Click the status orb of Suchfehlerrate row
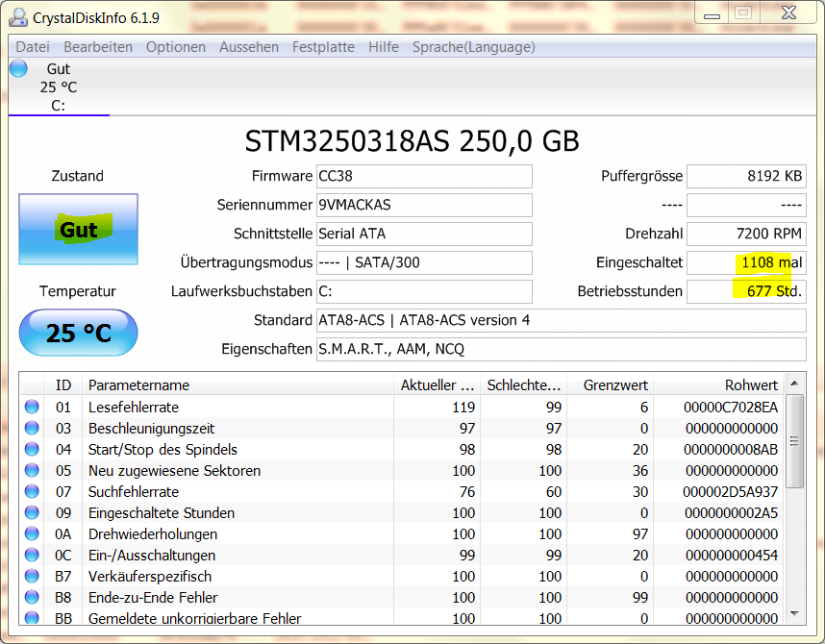 pos(32,491)
